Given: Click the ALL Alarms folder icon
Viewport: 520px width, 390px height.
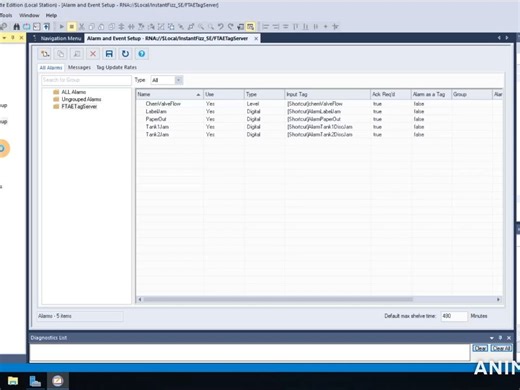Looking at the screenshot, I should [x=56, y=92].
